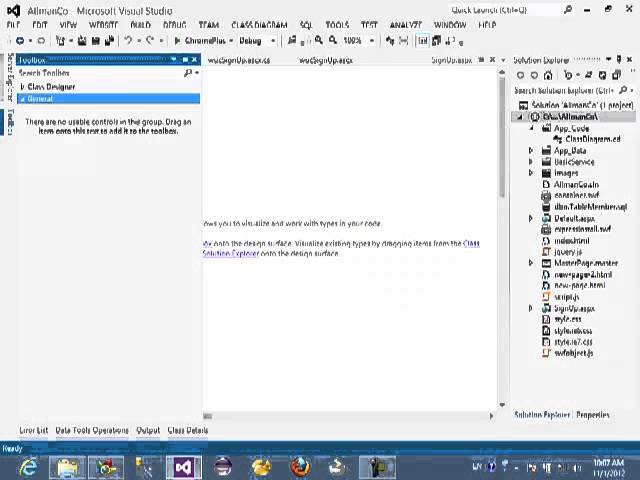Start debugging with ChromePlus play button

tap(177, 41)
